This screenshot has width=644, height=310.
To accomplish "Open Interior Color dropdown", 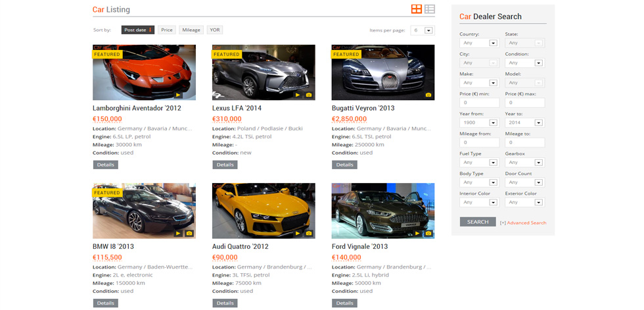I will click(x=479, y=202).
